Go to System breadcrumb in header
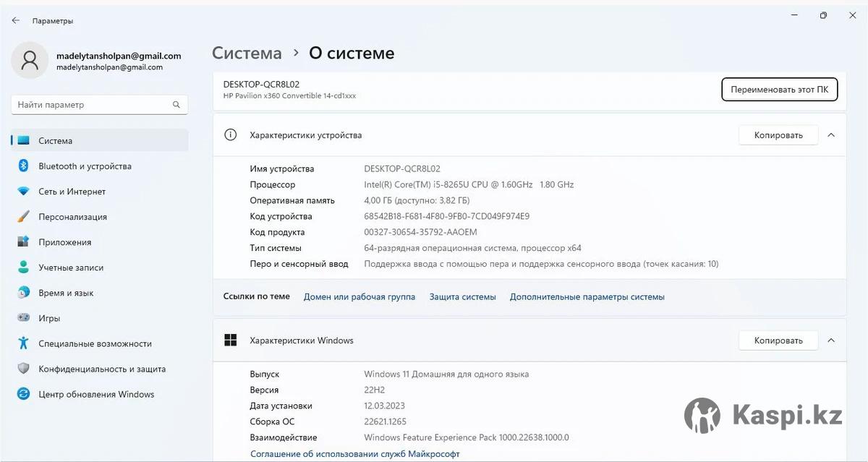 point(247,54)
